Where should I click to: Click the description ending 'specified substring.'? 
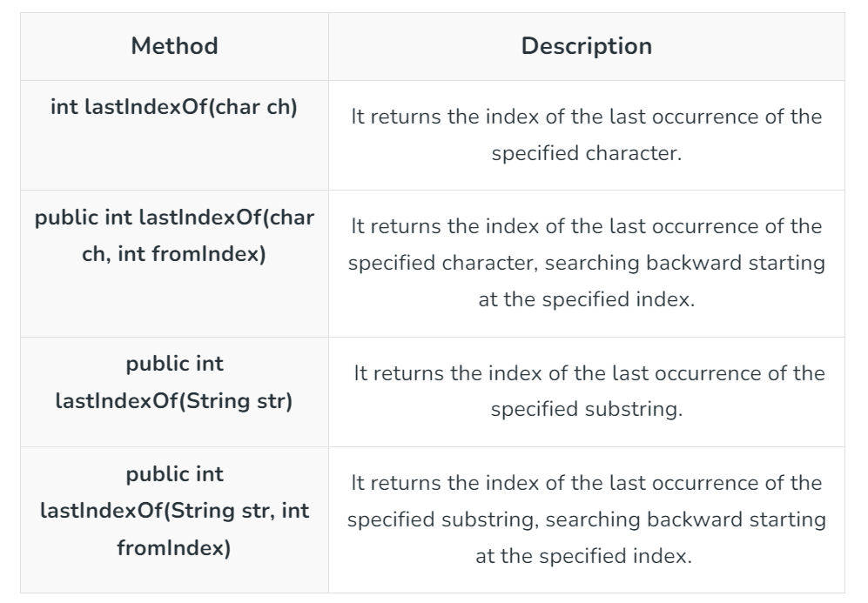click(587, 392)
